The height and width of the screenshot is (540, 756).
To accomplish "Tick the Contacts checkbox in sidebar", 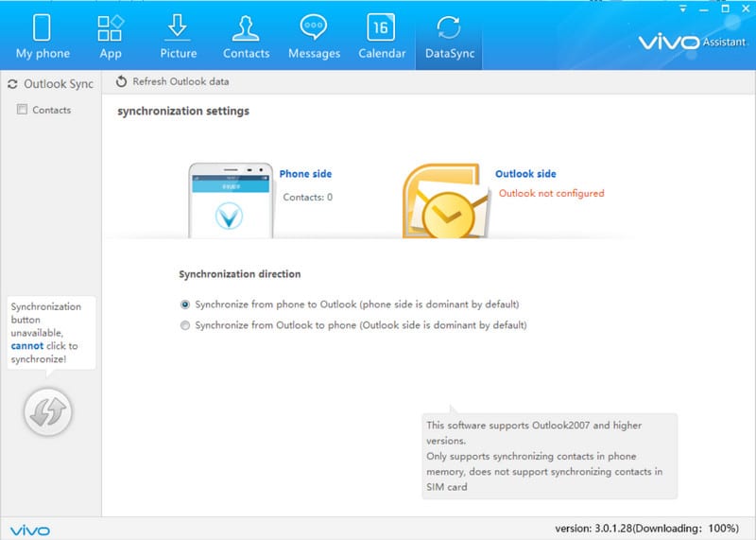I will coord(22,109).
